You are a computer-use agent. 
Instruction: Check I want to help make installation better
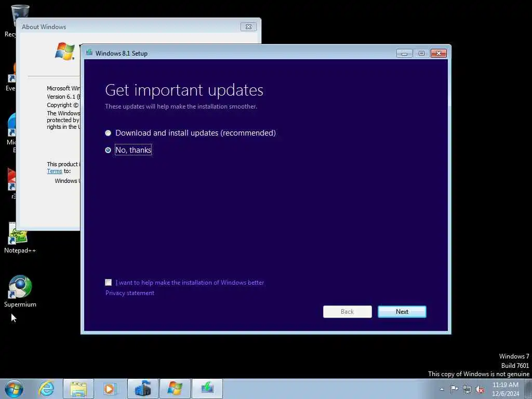pyautogui.click(x=108, y=282)
